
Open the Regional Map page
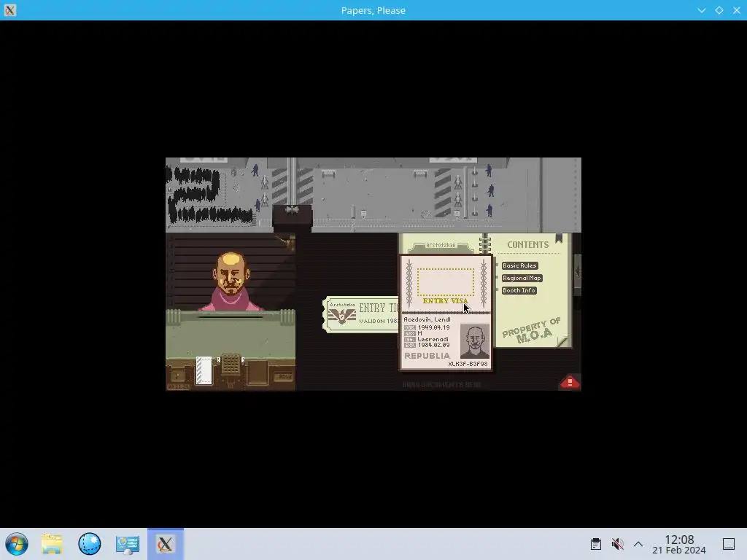coord(522,278)
